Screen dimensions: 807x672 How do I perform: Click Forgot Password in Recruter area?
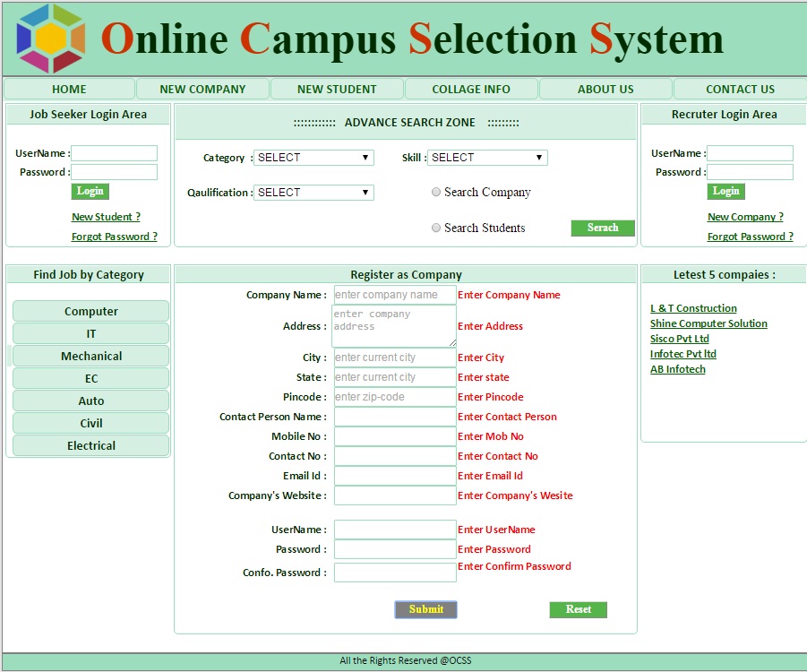tap(750, 237)
